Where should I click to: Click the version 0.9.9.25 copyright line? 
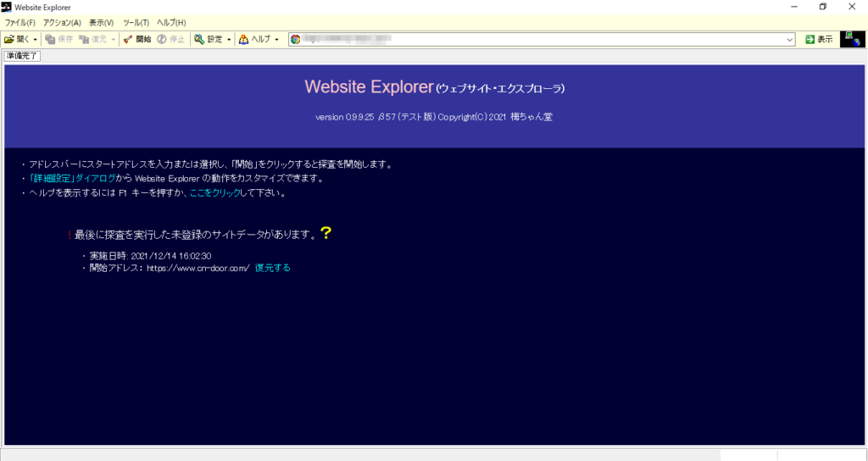(434, 117)
